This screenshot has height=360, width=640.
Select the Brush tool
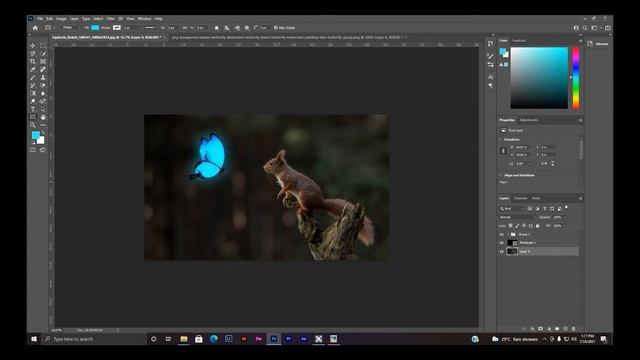click(x=33, y=78)
